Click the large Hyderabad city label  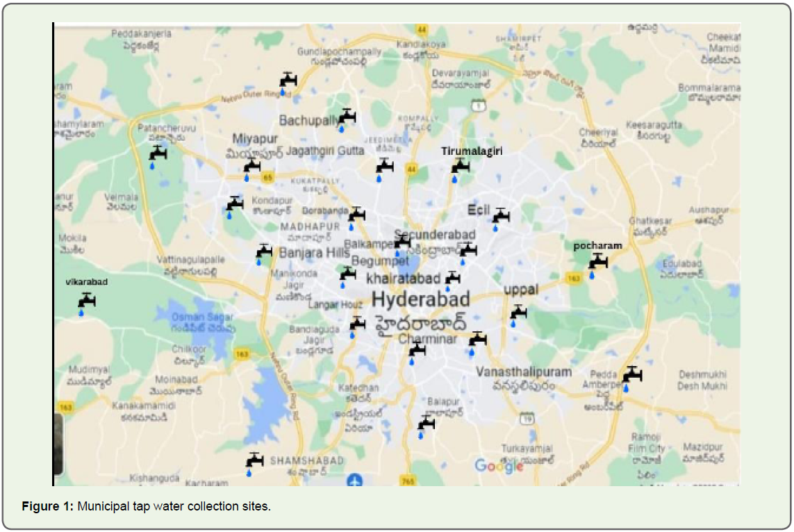coord(421,299)
